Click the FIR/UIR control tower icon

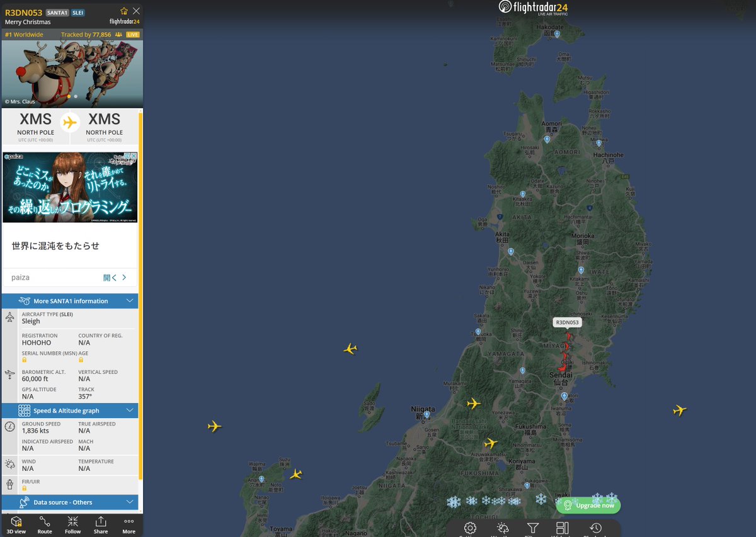[x=9, y=484]
